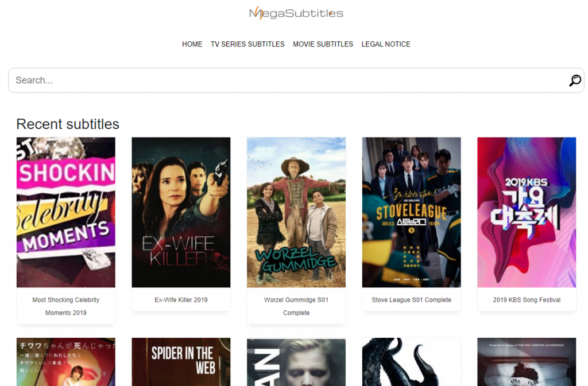Follow 'Worzel Gummidge S01 Complete' link
The height and width of the screenshot is (386, 588).
coord(296,306)
